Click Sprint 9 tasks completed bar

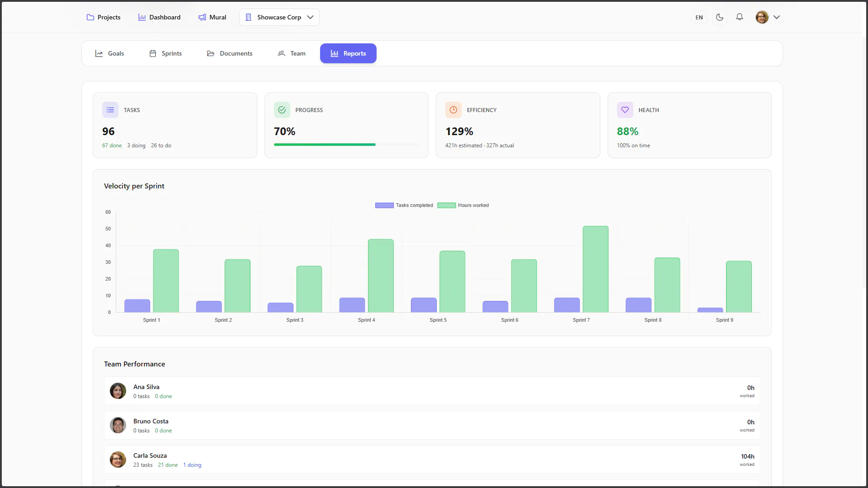710,310
